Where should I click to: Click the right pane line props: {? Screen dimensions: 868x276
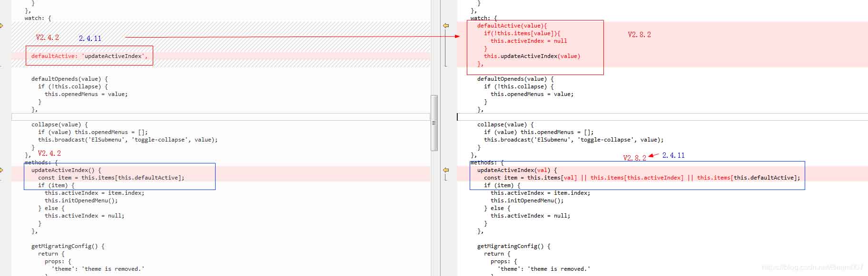(x=504, y=261)
